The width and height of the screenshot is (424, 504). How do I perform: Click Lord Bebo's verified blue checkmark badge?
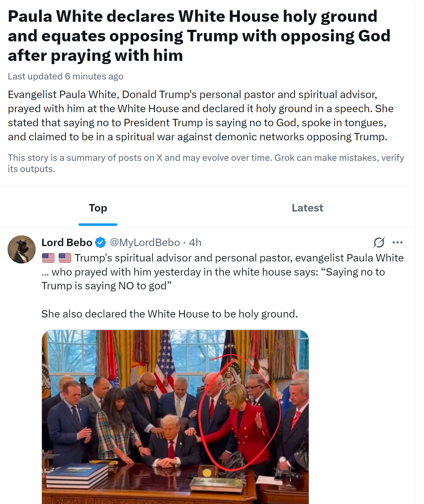click(101, 243)
